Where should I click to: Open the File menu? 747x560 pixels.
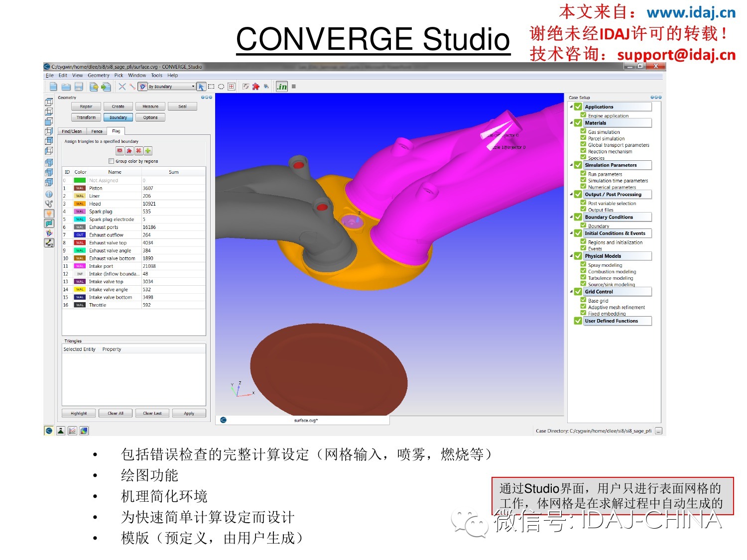coord(50,76)
